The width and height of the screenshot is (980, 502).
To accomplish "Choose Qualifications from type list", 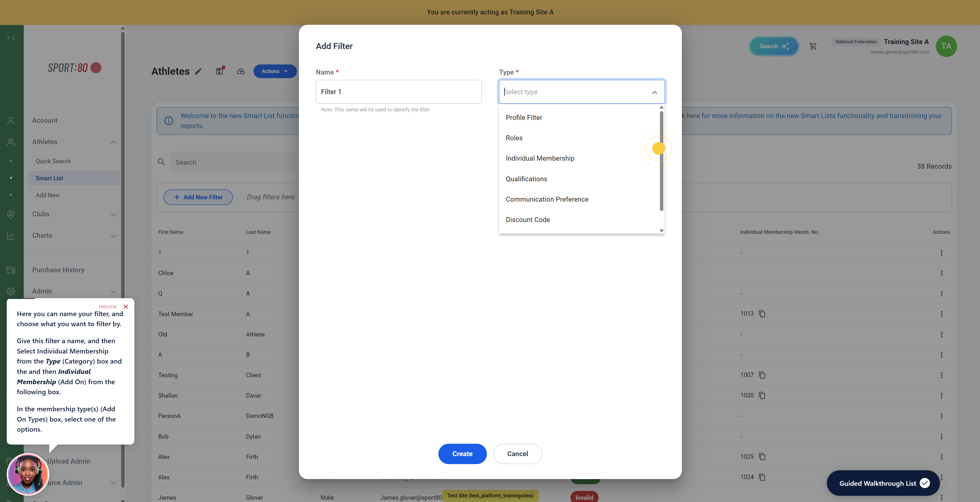I will (x=526, y=179).
